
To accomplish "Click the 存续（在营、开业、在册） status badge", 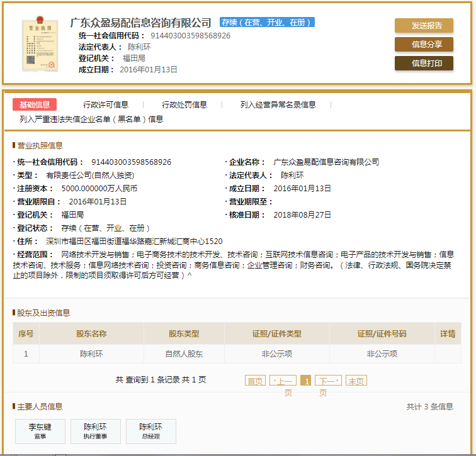I will (267, 23).
